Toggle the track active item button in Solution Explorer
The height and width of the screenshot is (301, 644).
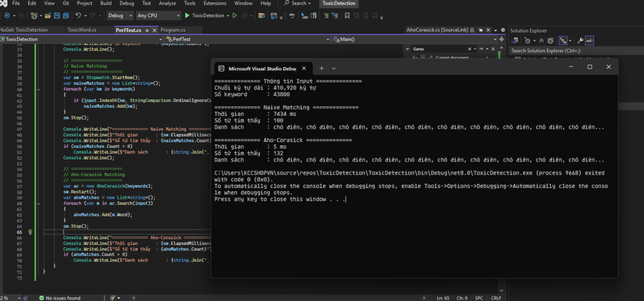[x=563, y=41]
